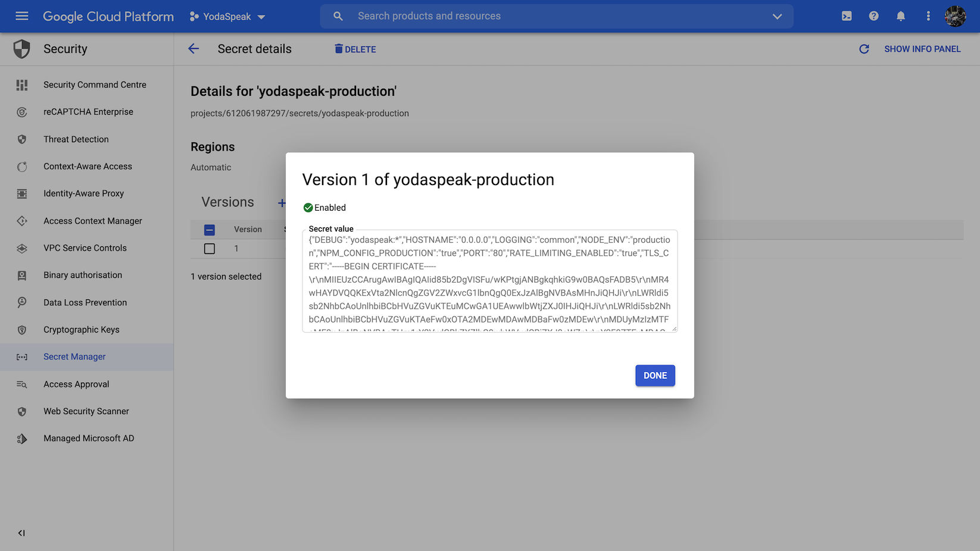Screen dimensions: 980x551
Task: Click the Managed Microsoft AD icon
Action: click(22, 439)
